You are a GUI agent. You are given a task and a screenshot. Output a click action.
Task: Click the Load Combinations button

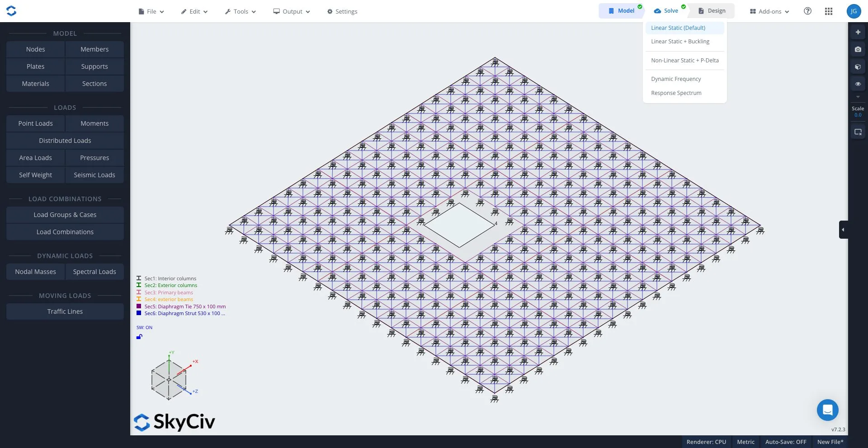pyautogui.click(x=65, y=232)
